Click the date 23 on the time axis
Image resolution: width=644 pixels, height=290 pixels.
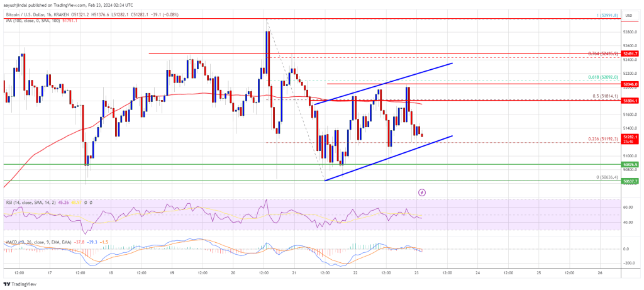tap(416, 272)
